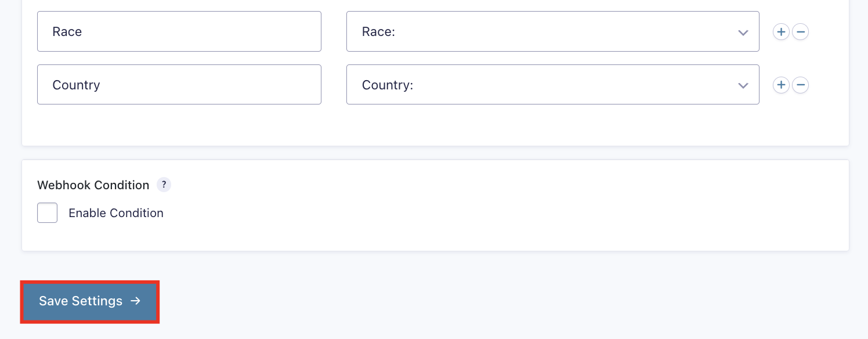
Task: Open the Race: value dropdown
Action: (552, 31)
